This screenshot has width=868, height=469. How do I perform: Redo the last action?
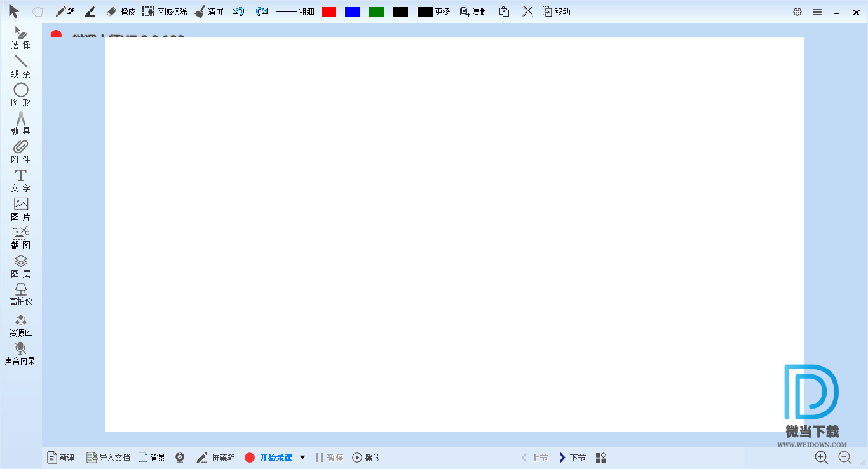click(x=261, y=11)
